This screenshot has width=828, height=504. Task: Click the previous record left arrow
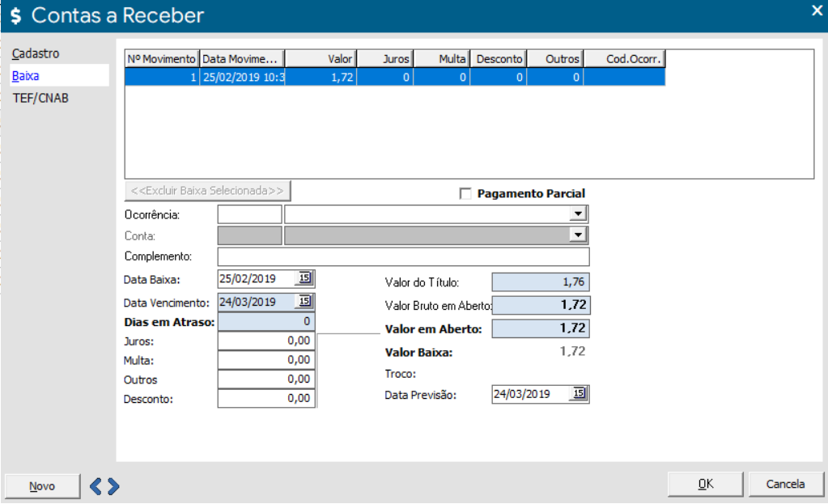(96, 485)
